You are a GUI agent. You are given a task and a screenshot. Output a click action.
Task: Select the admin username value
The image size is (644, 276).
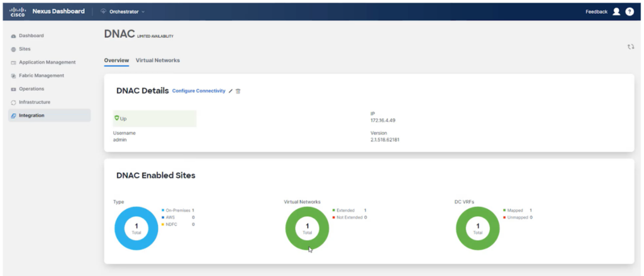[120, 140]
